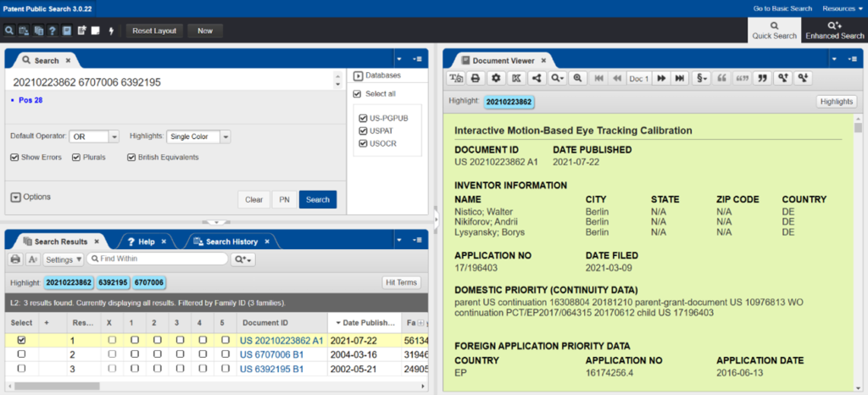This screenshot has width=868, height=395.
Task: Click the zoom magnifier plus icon in Document Viewer
Action: (577, 79)
